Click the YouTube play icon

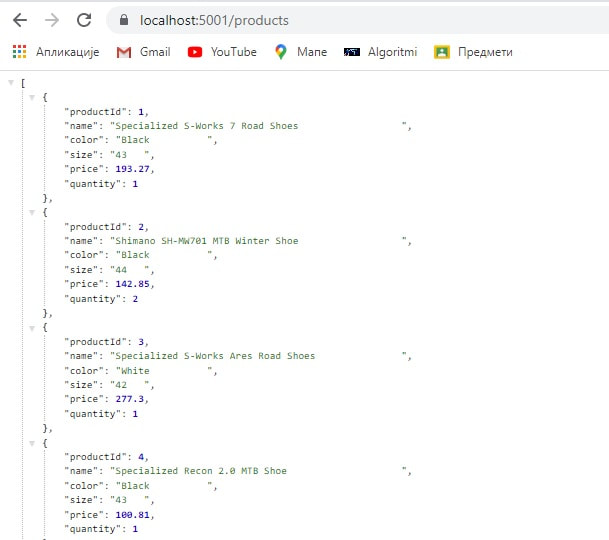(x=195, y=52)
